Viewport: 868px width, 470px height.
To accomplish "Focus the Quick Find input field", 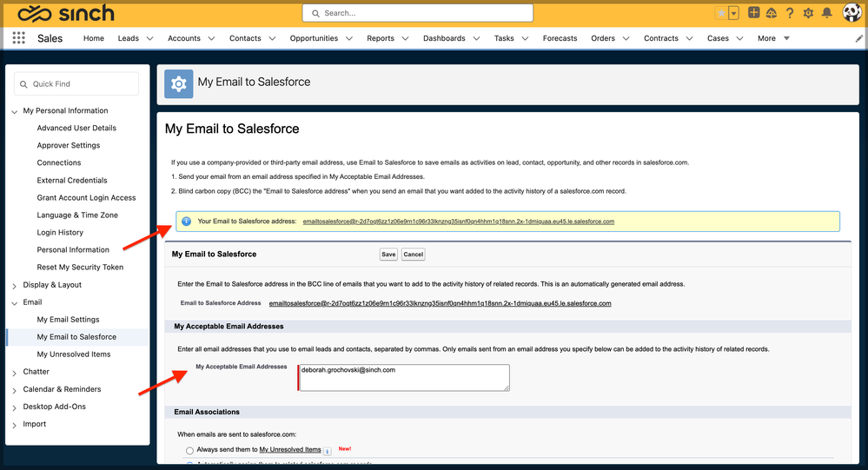I will point(76,84).
